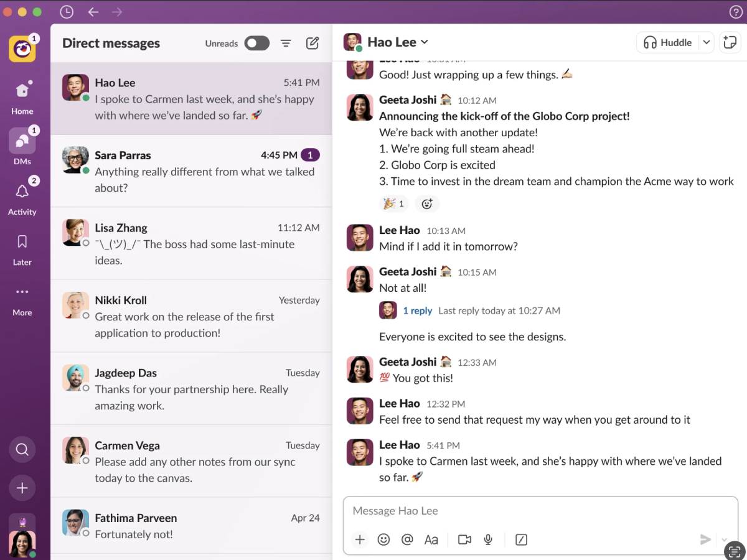Open the Later tab in sidebar
The height and width of the screenshot is (560, 747).
click(22, 248)
